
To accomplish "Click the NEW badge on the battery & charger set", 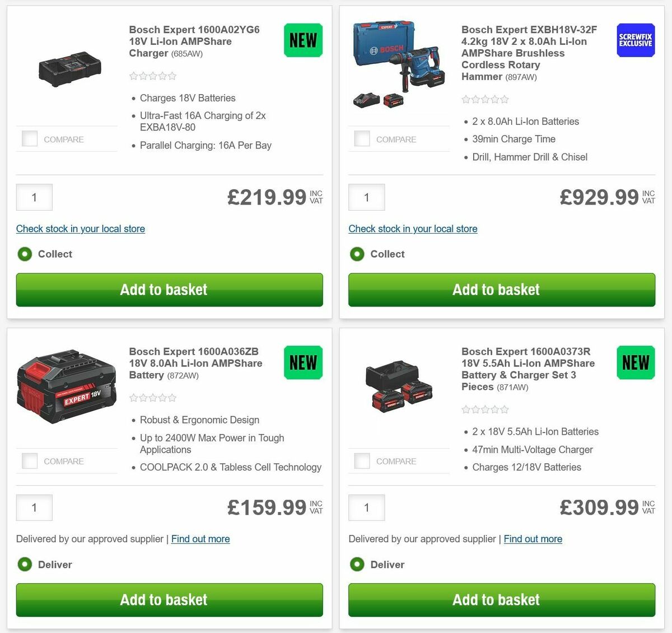I will (635, 362).
